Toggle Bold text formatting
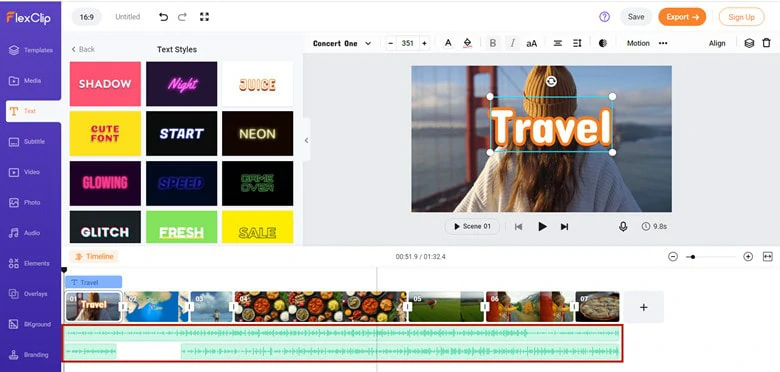 tap(492, 43)
